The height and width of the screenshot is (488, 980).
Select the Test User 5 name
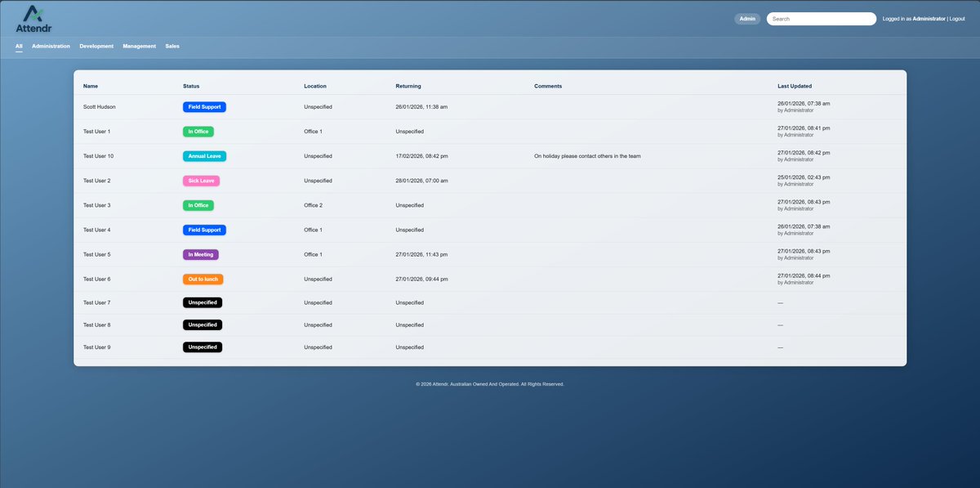click(x=97, y=254)
